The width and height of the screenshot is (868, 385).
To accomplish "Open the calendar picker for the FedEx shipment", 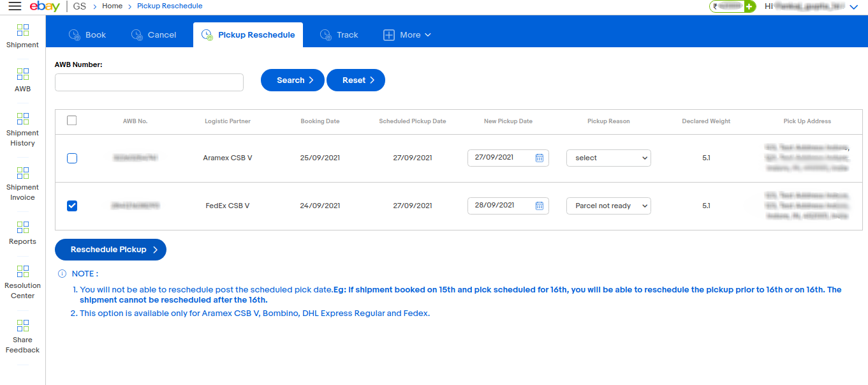I will coord(540,206).
